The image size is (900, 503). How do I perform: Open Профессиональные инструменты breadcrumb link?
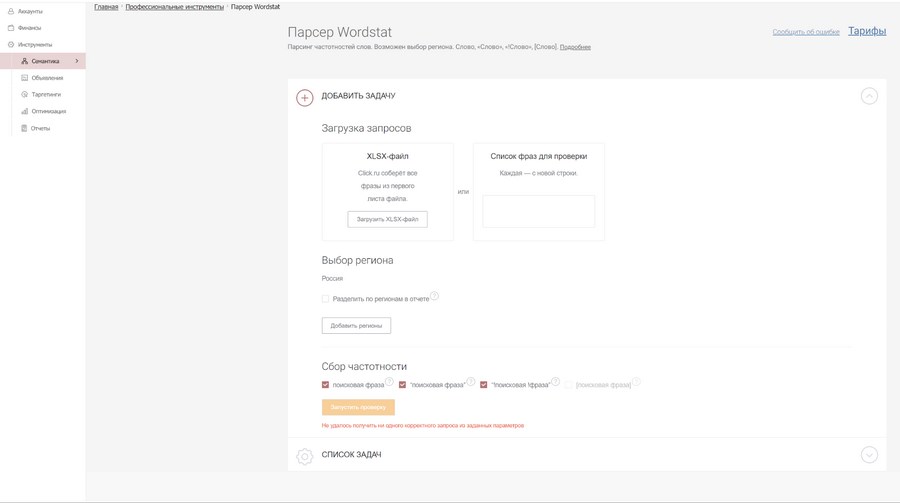pos(174,7)
